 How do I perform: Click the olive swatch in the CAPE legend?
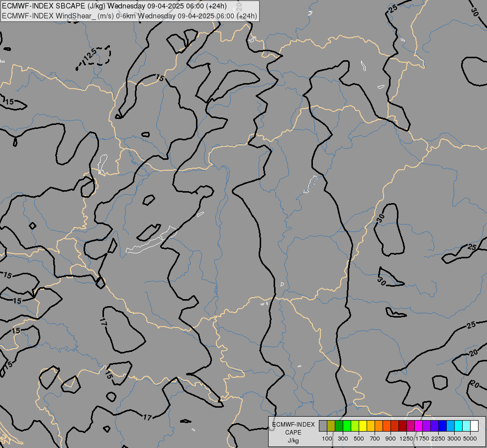tap(331, 426)
